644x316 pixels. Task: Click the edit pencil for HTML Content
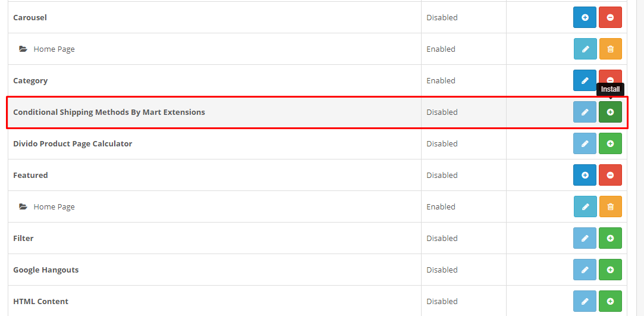click(x=585, y=301)
